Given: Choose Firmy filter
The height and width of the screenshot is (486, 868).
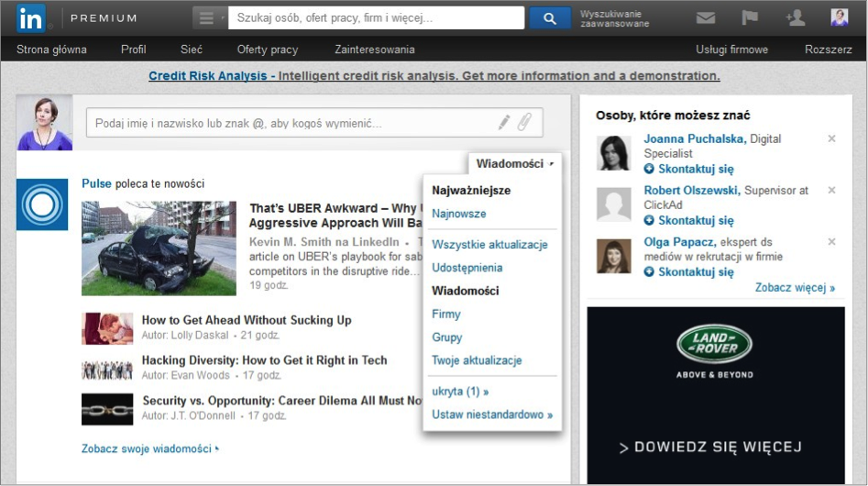Looking at the screenshot, I should point(446,315).
